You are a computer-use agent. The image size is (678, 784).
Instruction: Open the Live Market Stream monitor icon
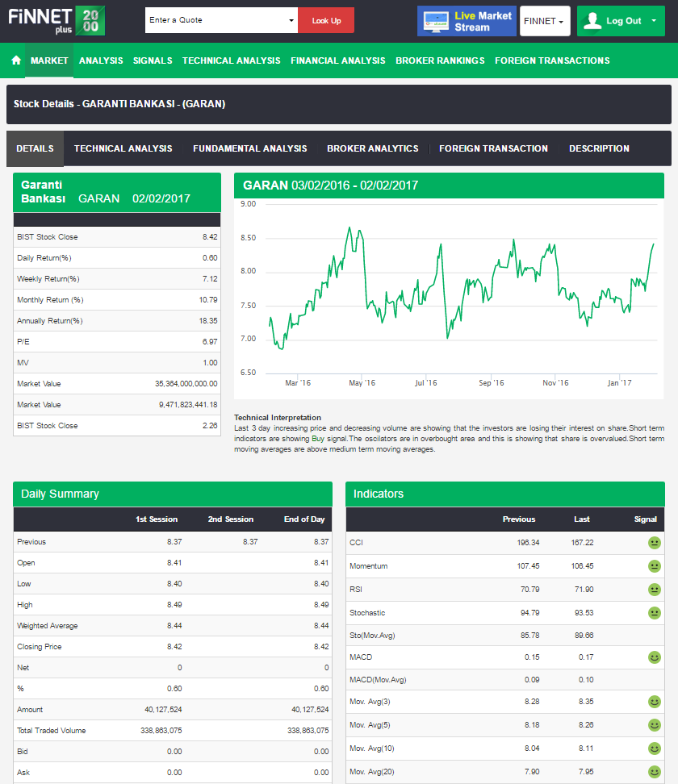click(436, 22)
